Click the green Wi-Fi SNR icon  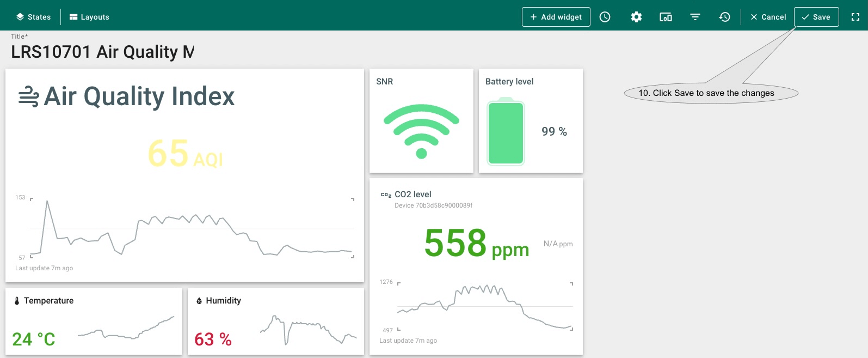tap(421, 131)
